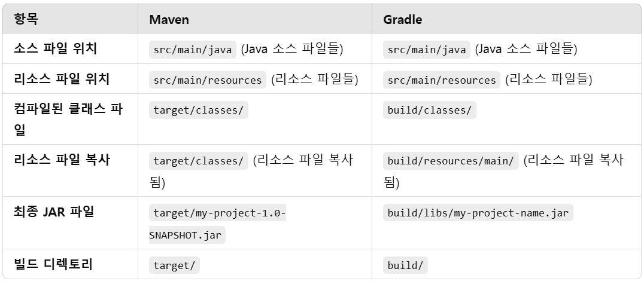The image size is (644, 281).
Task: Click the 항목 column header
Action: pos(26,19)
